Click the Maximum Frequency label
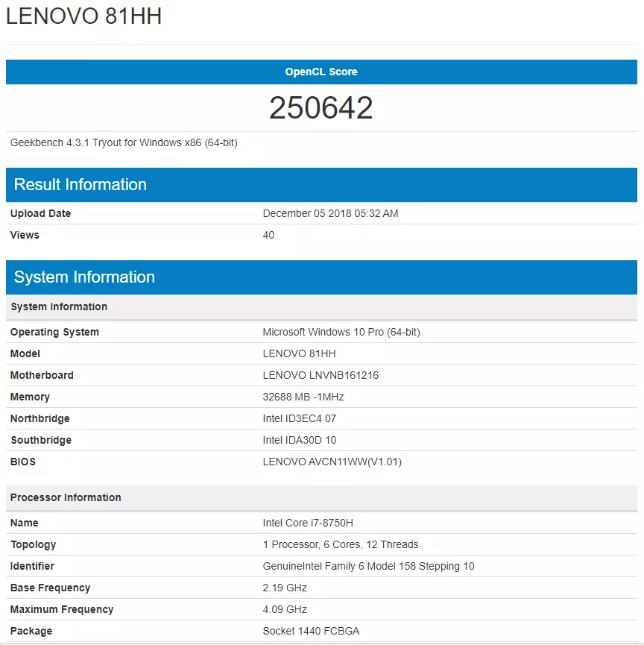 point(62,610)
